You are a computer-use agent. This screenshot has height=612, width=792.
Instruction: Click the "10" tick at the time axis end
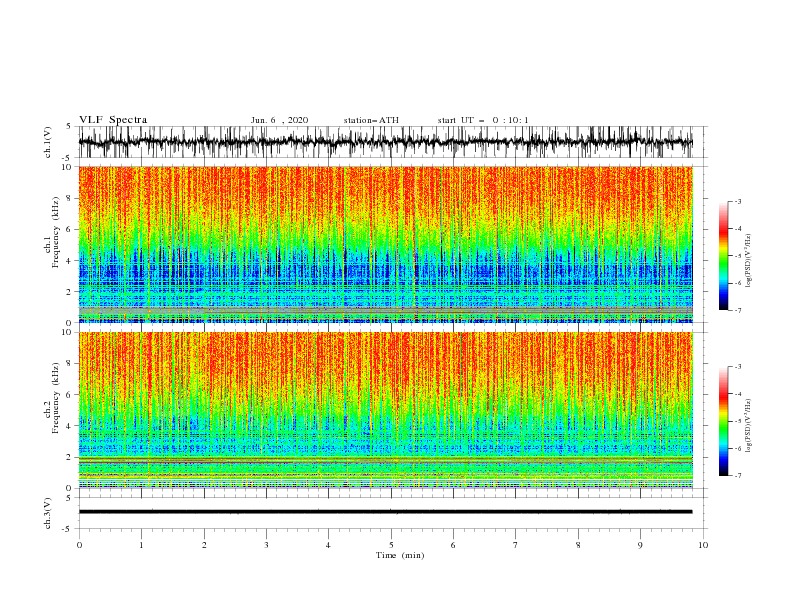point(703,545)
